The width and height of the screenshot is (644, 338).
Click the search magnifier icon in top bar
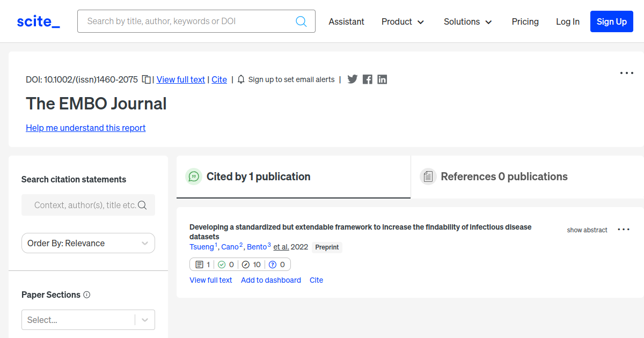[x=301, y=21]
